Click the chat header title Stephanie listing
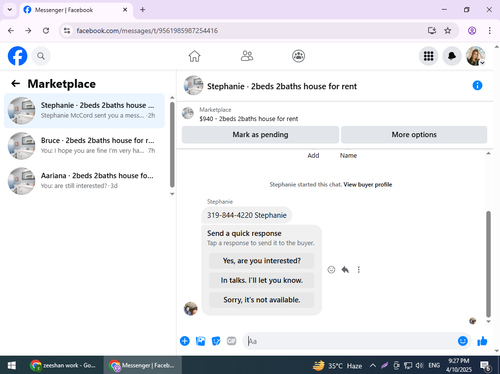 click(282, 86)
